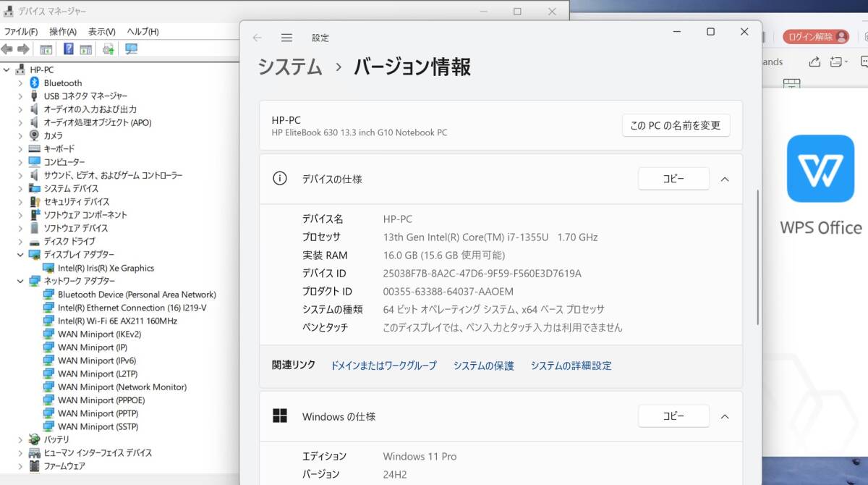868x485 pixels.
Task: Click the back arrow in Device Manager toolbar
Action: pos(7,48)
